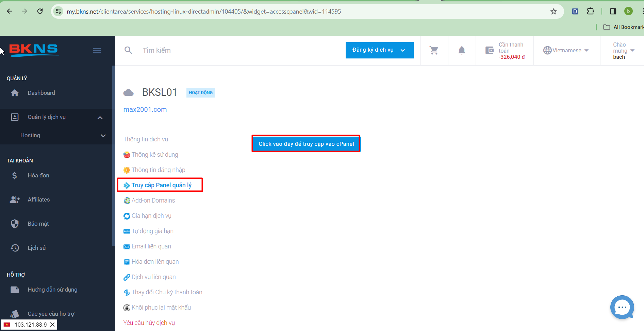Open the Đăng ký dịch vụ dropdown

(x=379, y=50)
